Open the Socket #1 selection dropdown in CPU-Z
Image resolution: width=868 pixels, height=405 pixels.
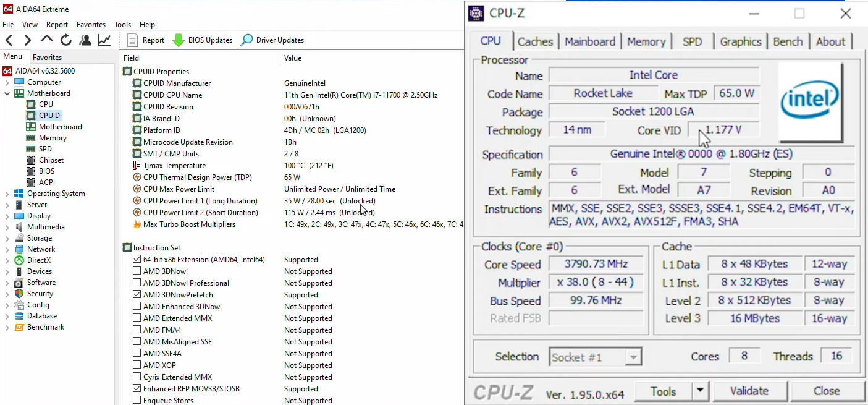(x=634, y=356)
